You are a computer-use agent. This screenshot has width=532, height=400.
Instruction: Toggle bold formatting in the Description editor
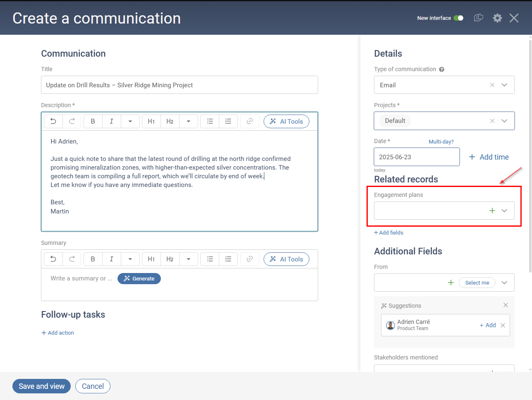(x=93, y=121)
